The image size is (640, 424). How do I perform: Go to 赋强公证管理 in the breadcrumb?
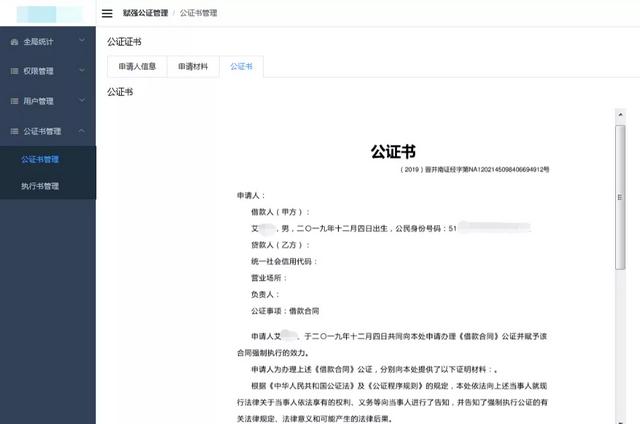coord(145,13)
